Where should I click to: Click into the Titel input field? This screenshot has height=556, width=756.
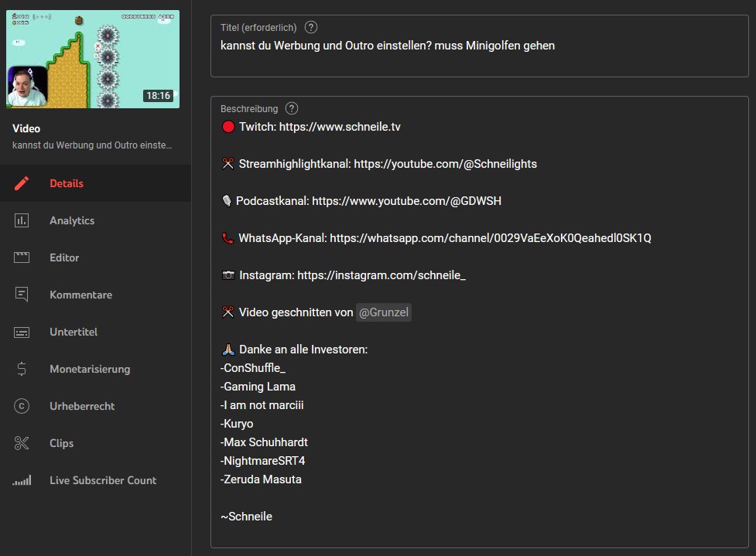click(479, 46)
